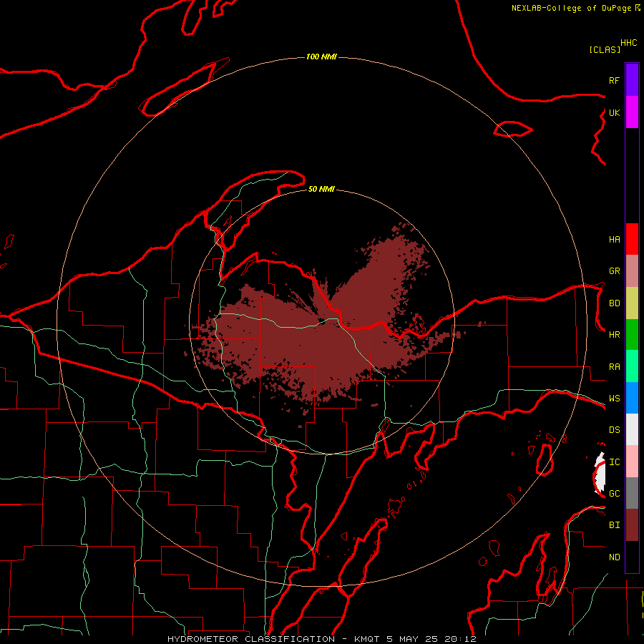Image resolution: width=644 pixels, height=644 pixels.
Task: Click the HR dark green swatch
Action: tap(632, 335)
